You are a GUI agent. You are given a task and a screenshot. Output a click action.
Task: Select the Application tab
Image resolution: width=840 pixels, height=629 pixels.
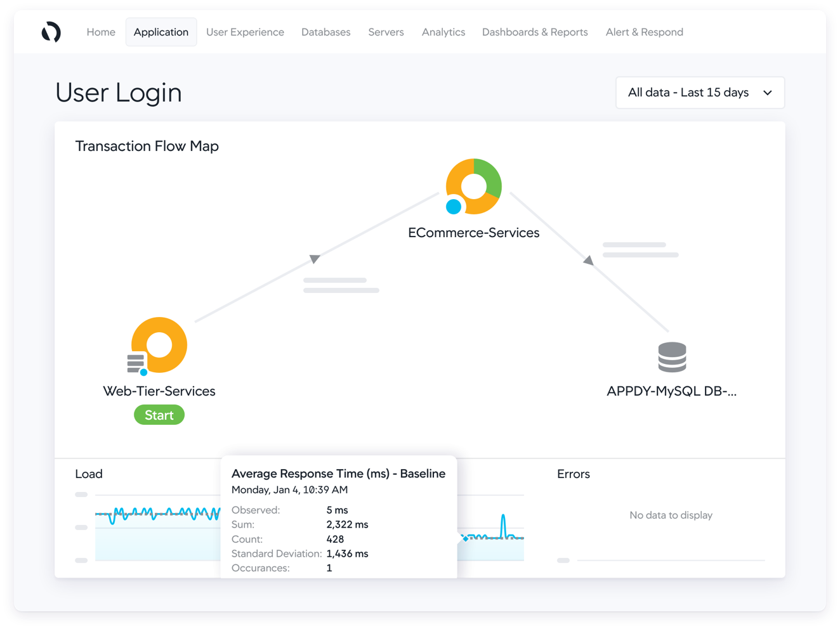click(161, 32)
